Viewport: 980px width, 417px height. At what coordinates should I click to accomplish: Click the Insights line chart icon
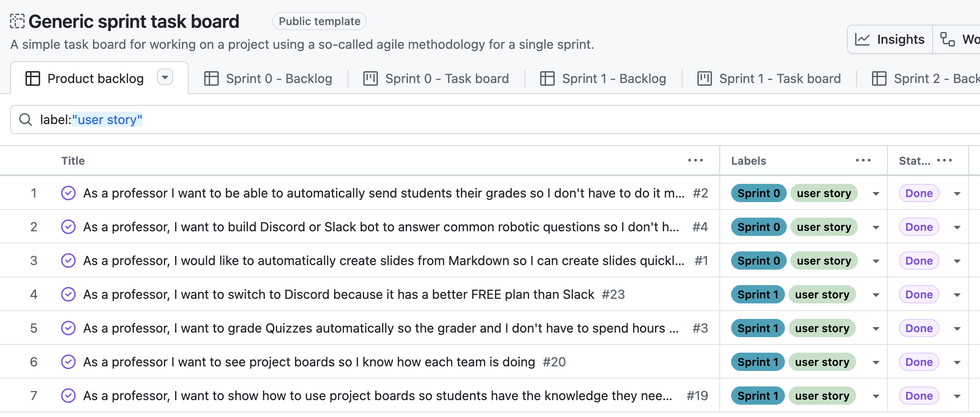(x=861, y=39)
